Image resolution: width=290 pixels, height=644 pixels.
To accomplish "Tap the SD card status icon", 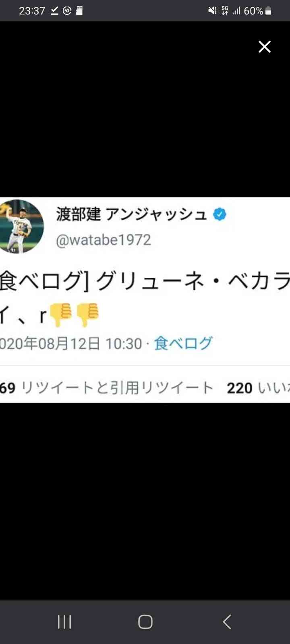I will pyautogui.click(x=79, y=11).
